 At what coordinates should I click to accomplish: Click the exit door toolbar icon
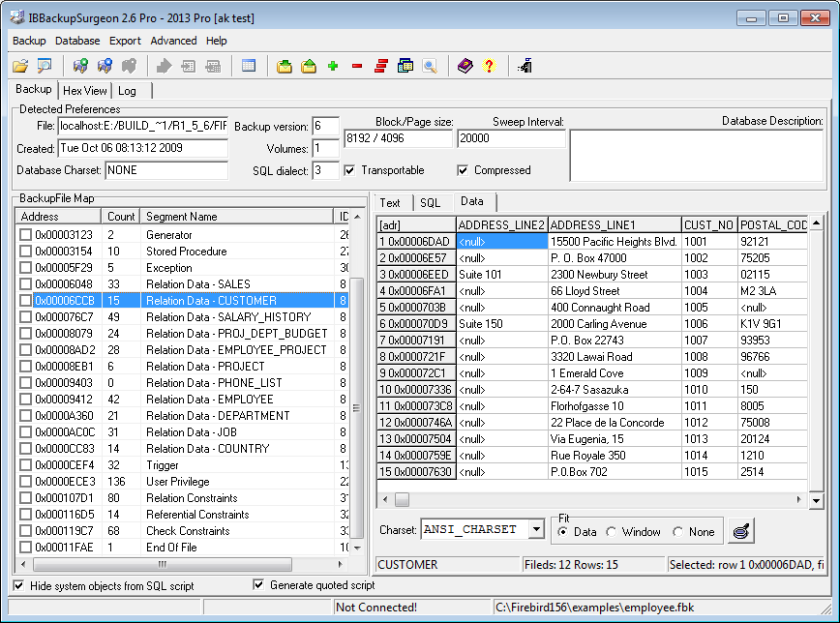525,67
